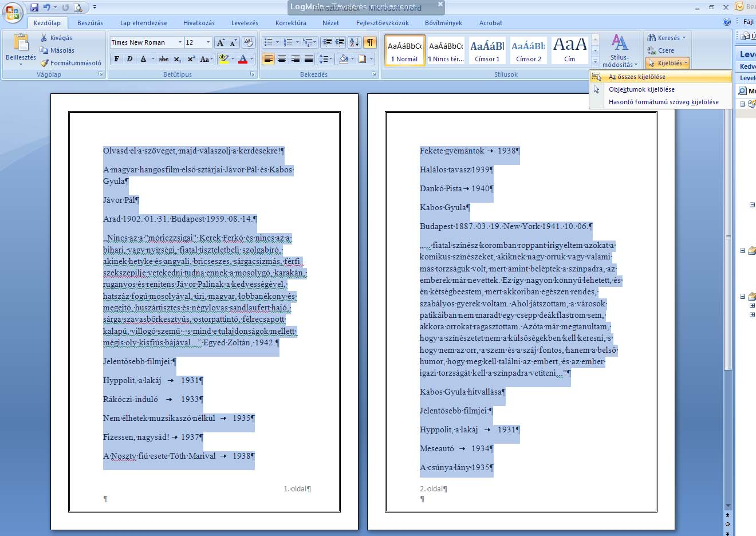Apply the Címsor 1 style
Screen dimensions: 756x536
[x=487, y=50]
